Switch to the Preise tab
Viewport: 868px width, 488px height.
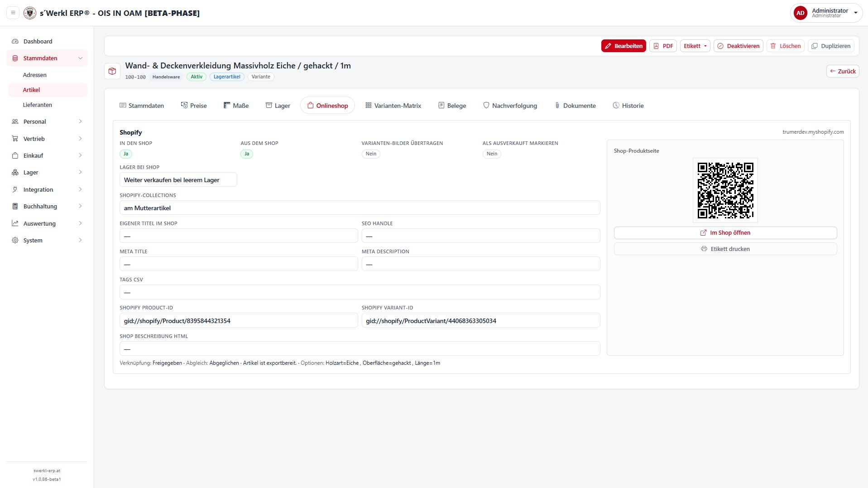coord(194,106)
